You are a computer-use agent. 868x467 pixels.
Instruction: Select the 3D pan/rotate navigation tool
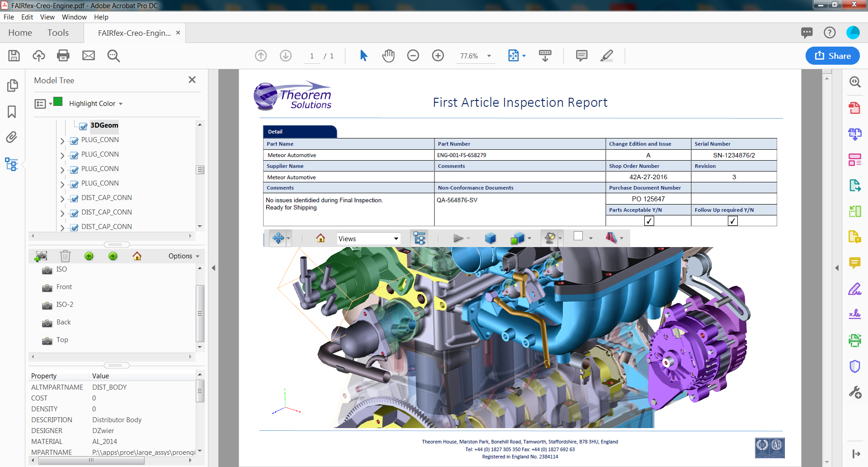(x=278, y=238)
